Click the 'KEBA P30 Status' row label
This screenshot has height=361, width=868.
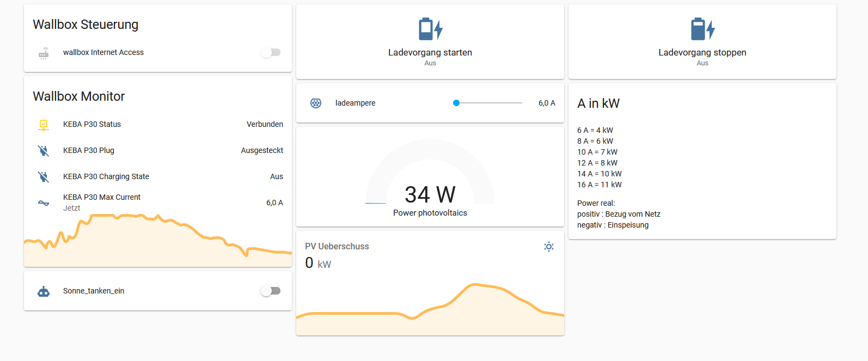[x=92, y=125]
